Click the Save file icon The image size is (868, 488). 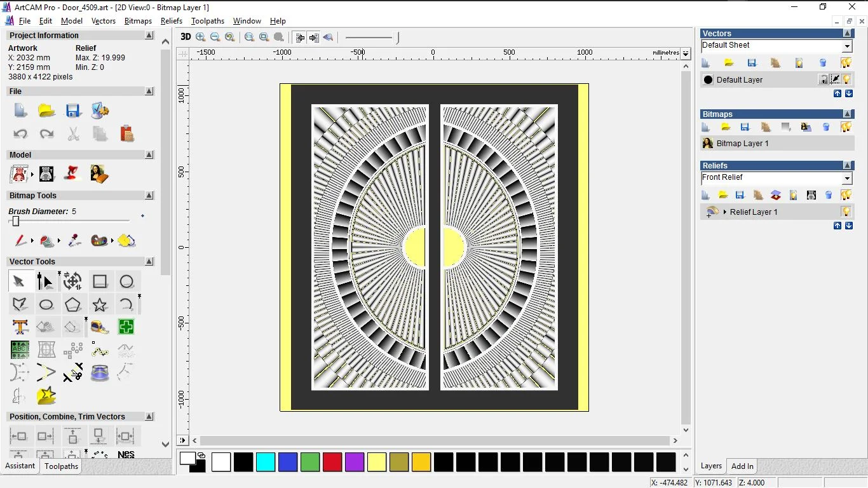pyautogui.click(x=73, y=111)
